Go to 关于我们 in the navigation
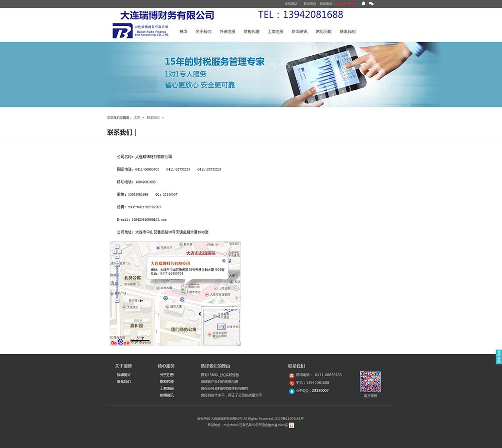The height and width of the screenshot is (448, 502). click(x=203, y=32)
